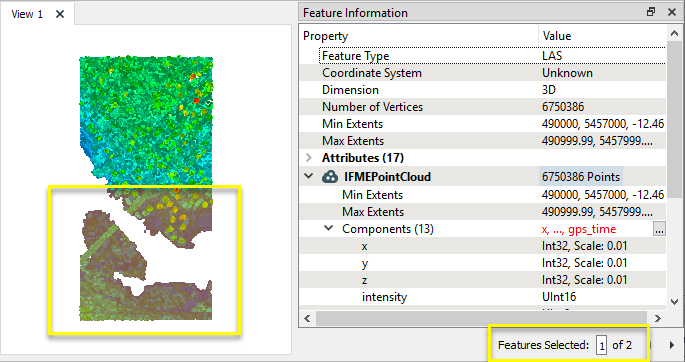
Task: Open the Components ellipsis button
Action: point(659,229)
